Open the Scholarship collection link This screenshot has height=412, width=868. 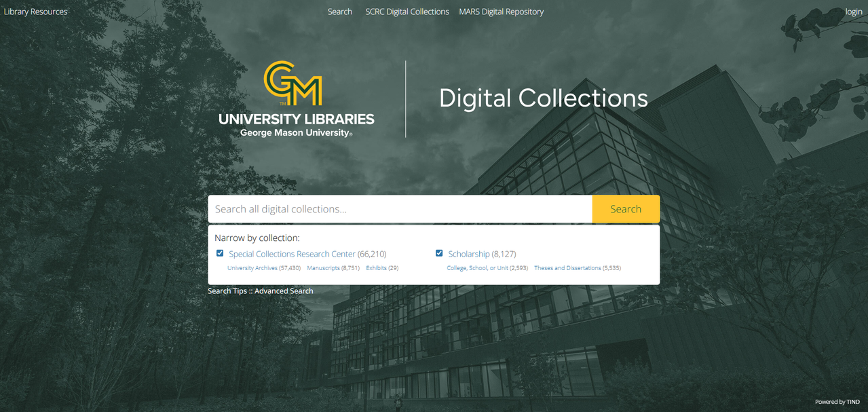point(468,254)
